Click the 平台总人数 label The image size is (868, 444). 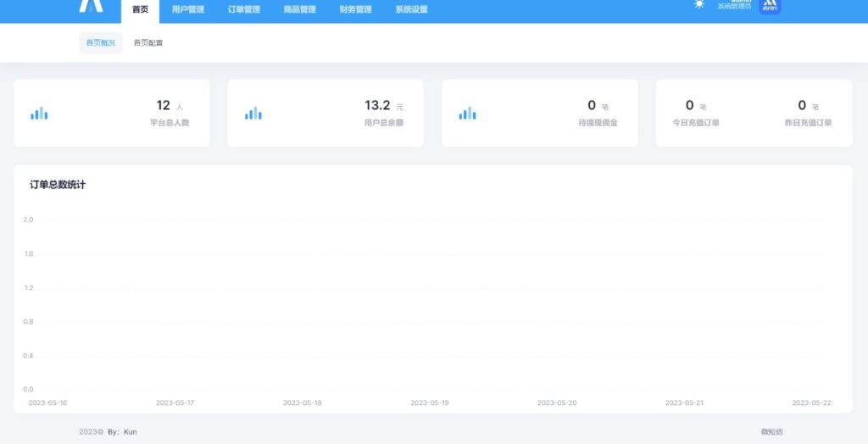[x=170, y=123]
